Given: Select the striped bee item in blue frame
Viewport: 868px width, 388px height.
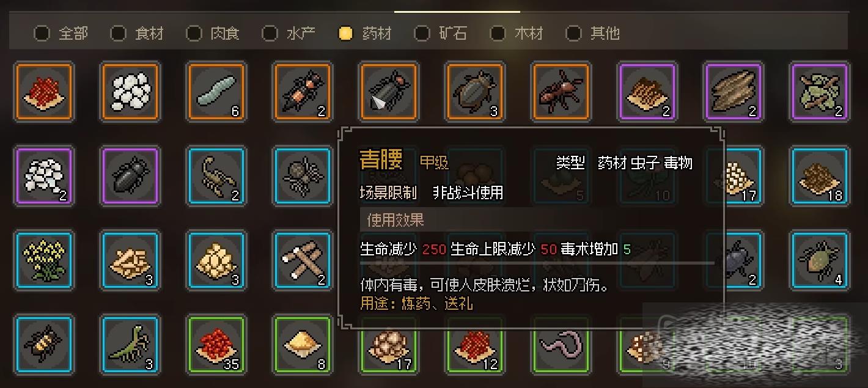Looking at the screenshot, I should (43, 345).
